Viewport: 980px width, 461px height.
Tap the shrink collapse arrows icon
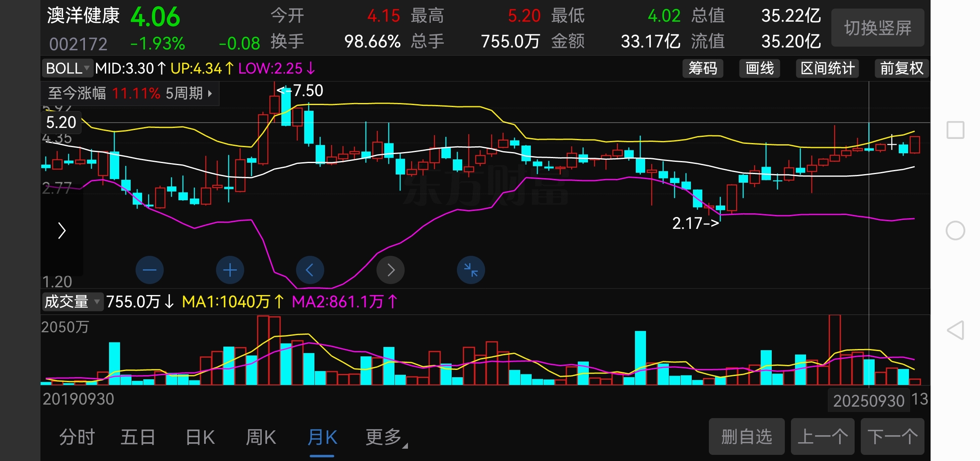[471, 270]
